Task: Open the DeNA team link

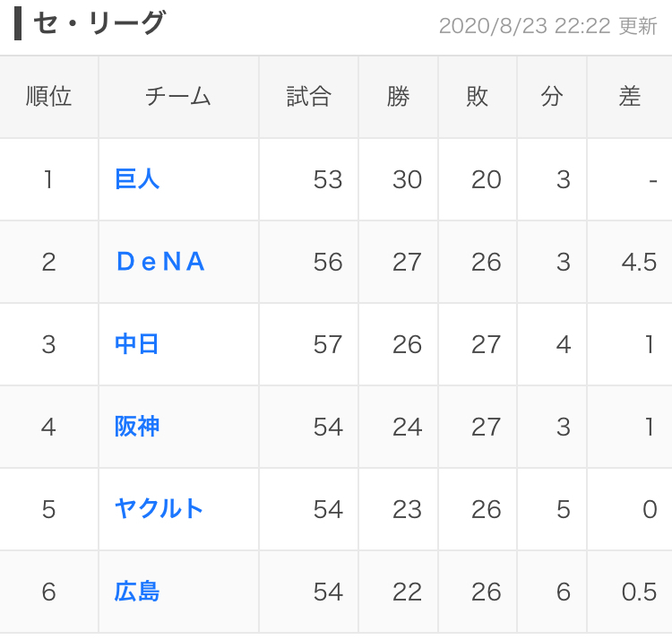Action: tap(161, 262)
